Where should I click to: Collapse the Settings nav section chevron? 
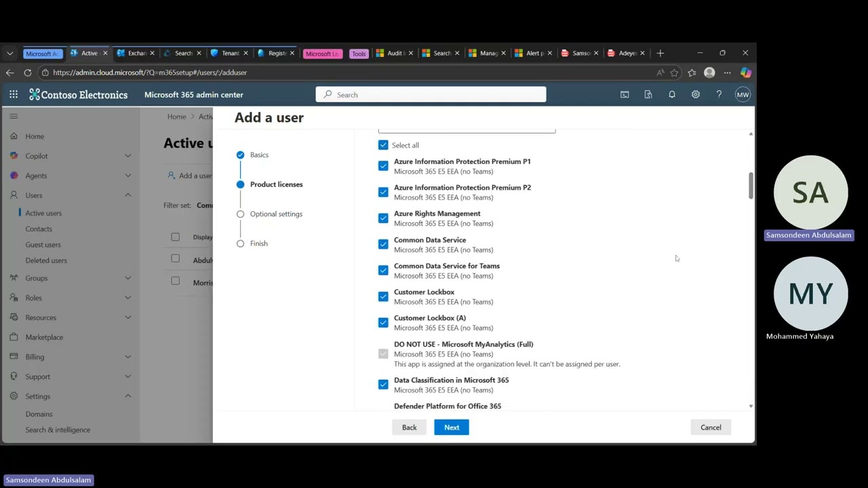[x=127, y=396]
